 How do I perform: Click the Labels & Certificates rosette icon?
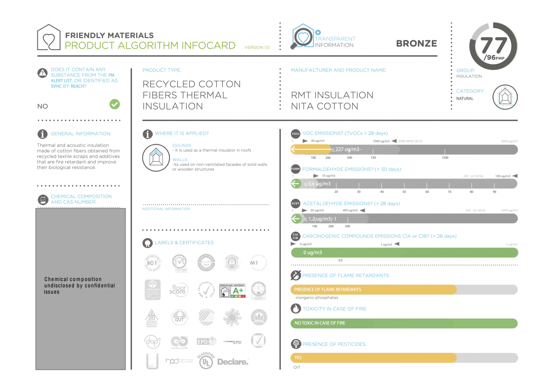click(147, 243)
